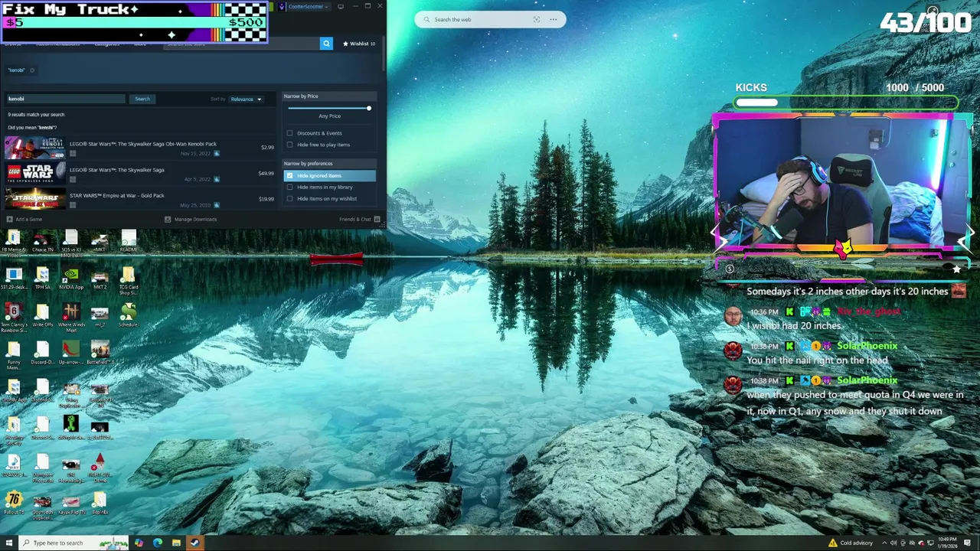Image resolution: width=980 pixels, height=551 pixels.
Task: Click the taskbar clock showing 10:49 PM
Action: 946,543
